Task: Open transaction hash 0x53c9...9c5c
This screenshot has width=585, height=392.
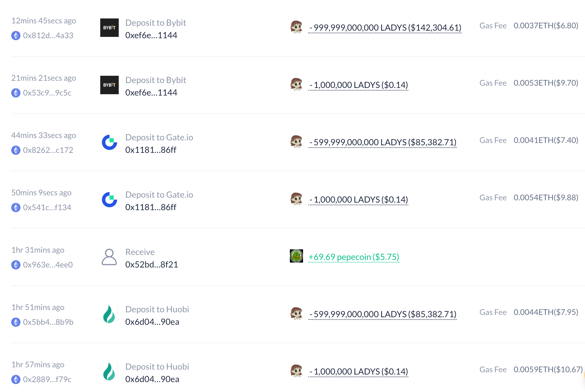Action: point(47,93)
